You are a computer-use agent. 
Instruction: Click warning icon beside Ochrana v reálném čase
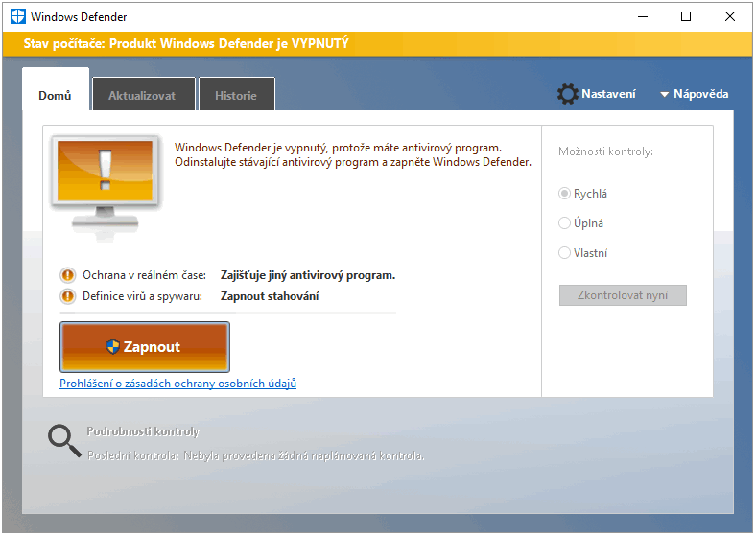tap(68, 275)
